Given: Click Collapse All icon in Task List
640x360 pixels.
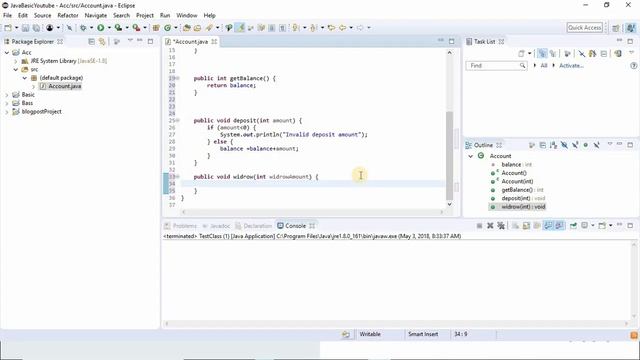Looking at the screenshot, I should pyautogui.click(x=603, y=54).
